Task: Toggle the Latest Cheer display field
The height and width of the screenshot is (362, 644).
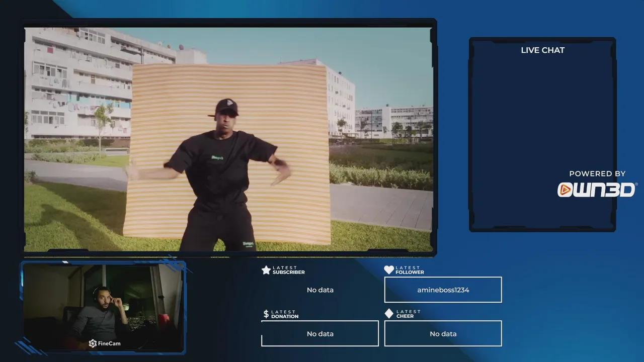Action: click(x=443, y=333)
